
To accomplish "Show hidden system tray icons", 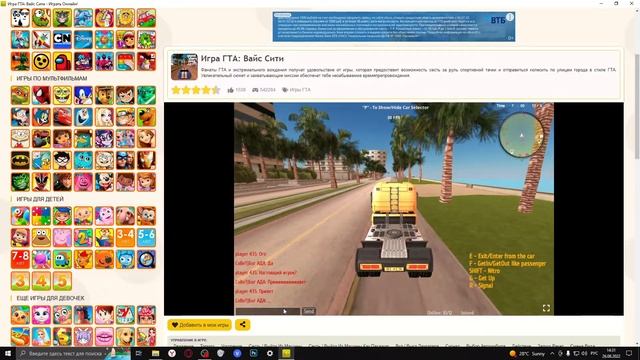I will (552, 353).
